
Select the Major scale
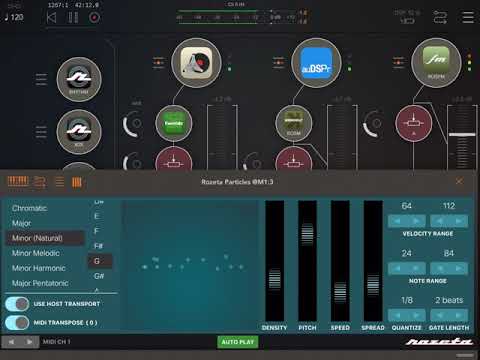21,223
